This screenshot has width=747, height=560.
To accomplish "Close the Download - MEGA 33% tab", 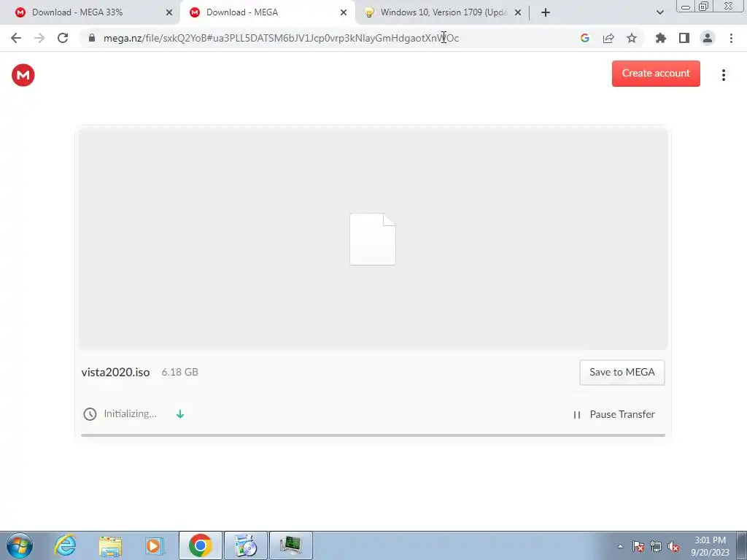I will tap(169, 12).
